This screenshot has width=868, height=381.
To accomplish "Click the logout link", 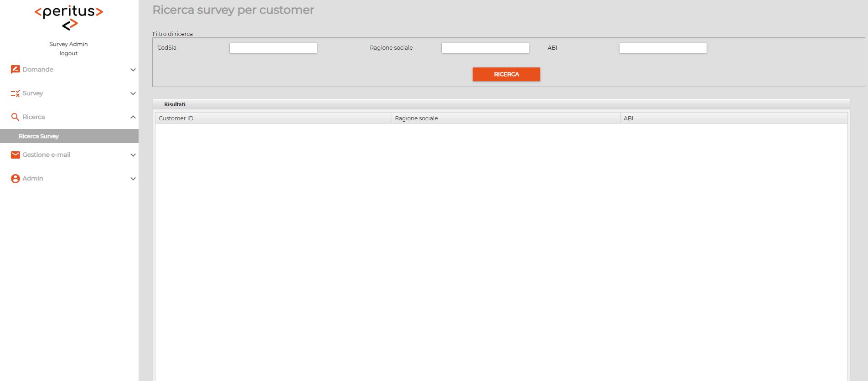I will 68,53.
